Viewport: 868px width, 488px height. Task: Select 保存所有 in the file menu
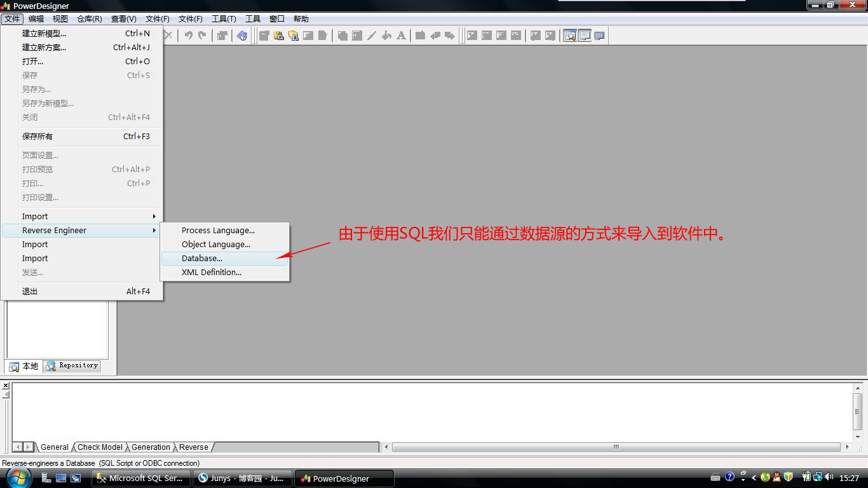pyautogui.click(x=81, y=136)
